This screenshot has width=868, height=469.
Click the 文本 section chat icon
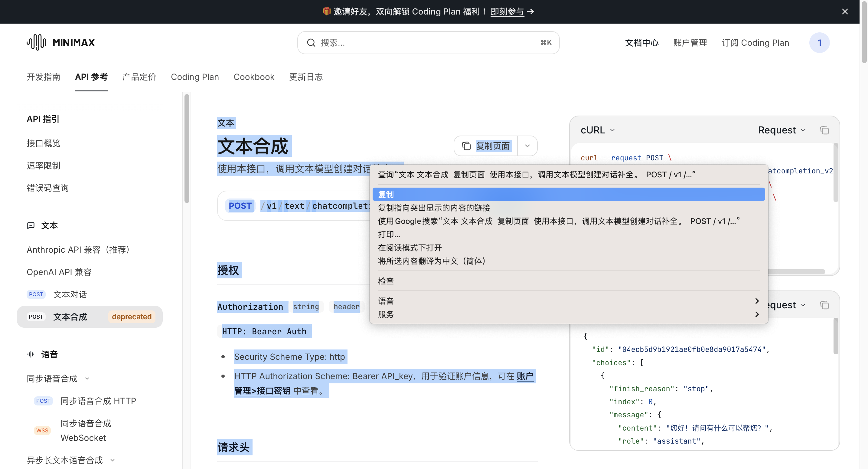point(31,225)
